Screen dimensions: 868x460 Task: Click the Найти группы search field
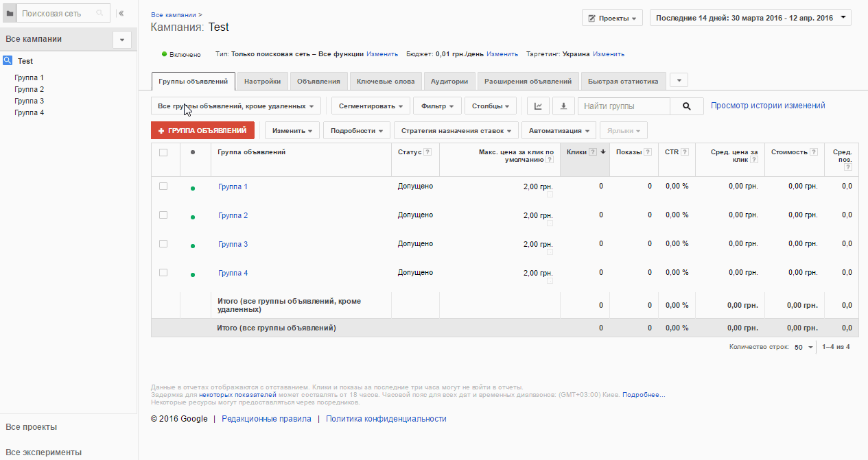click(624, 106)
